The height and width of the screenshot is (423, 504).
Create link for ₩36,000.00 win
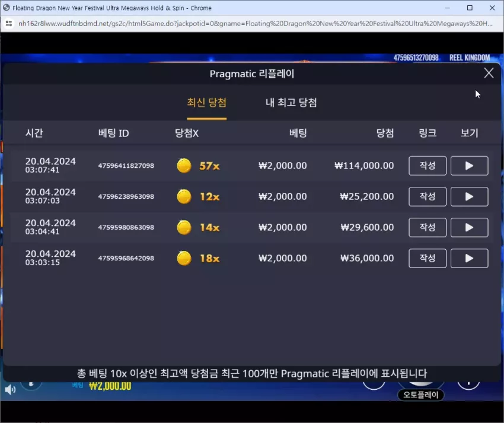[x=428, y=258]
